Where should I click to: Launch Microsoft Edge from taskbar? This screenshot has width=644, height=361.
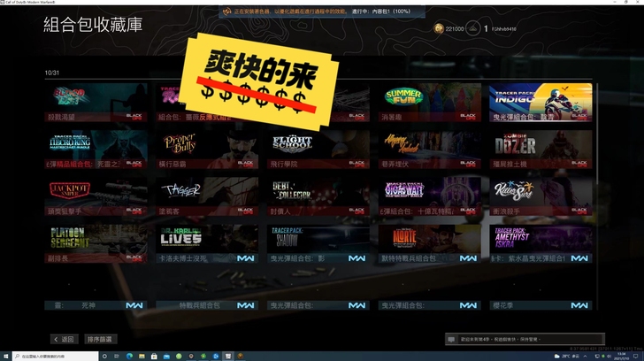point(129,356)
